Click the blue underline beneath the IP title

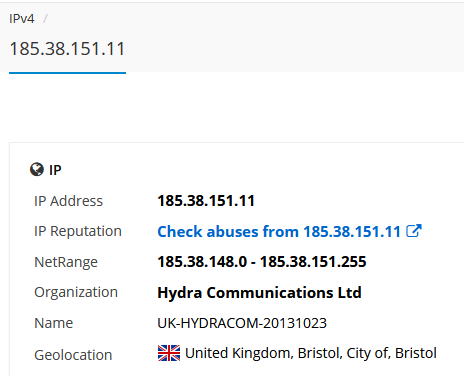click(67, 73)
